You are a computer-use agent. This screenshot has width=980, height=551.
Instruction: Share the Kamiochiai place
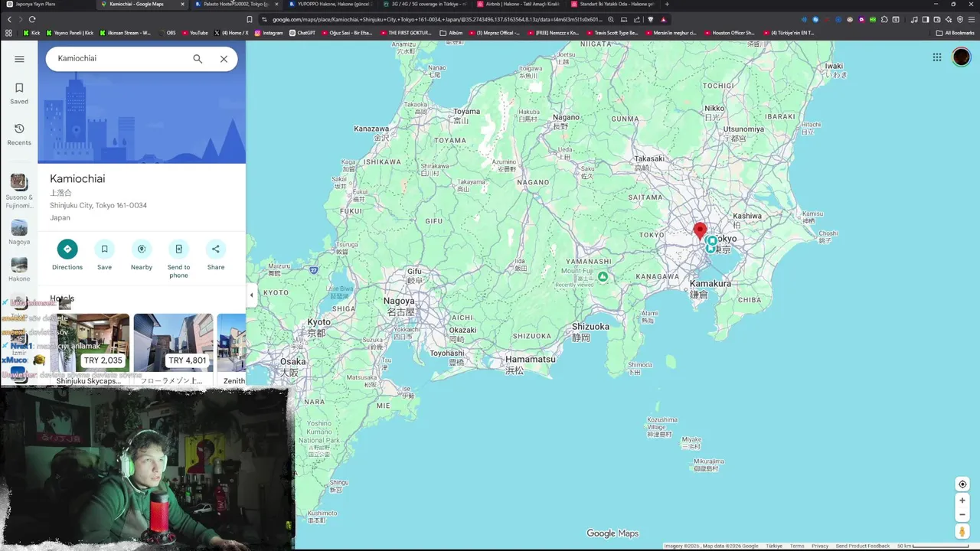pyautogui.click(x=216, y=255)
